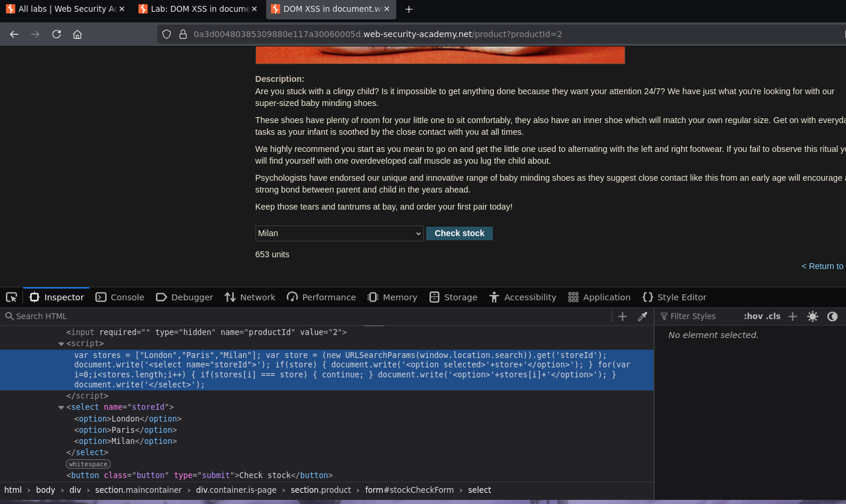Click the Check stock button
Screen dimensions: 846x504
point(459,233)
